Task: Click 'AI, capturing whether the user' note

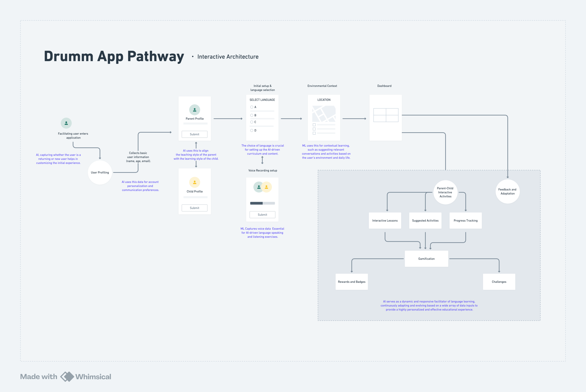Action: [x=58, y=159]
